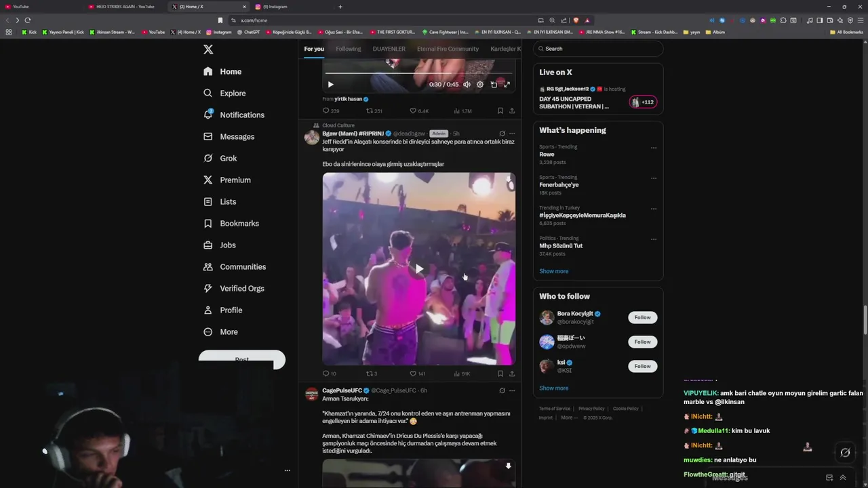This screenshot has height=488, width=868.
Task: Play the Bgjaw concert video
Action: coord(419,269)
